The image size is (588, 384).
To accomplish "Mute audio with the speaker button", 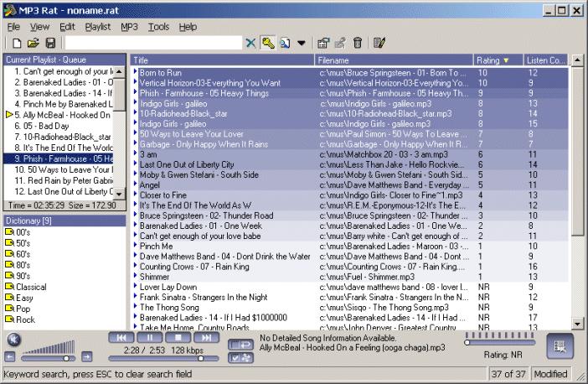I will 14,340.
